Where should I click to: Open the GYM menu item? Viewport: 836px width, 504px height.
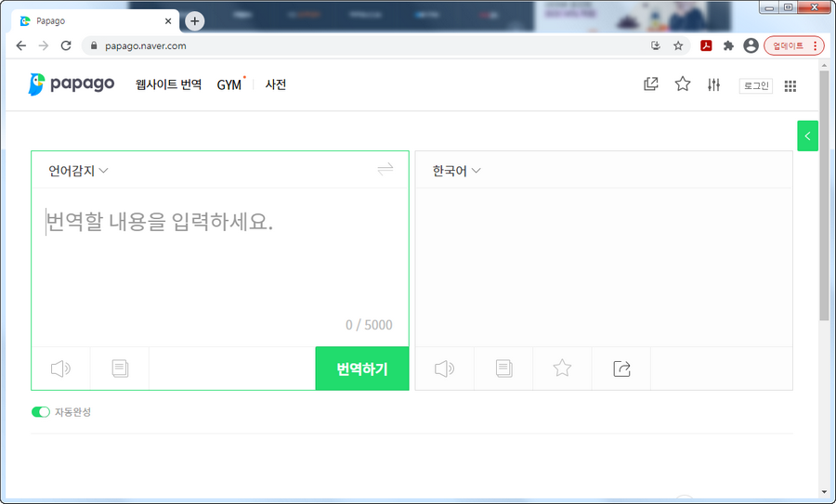coord(229,84)
